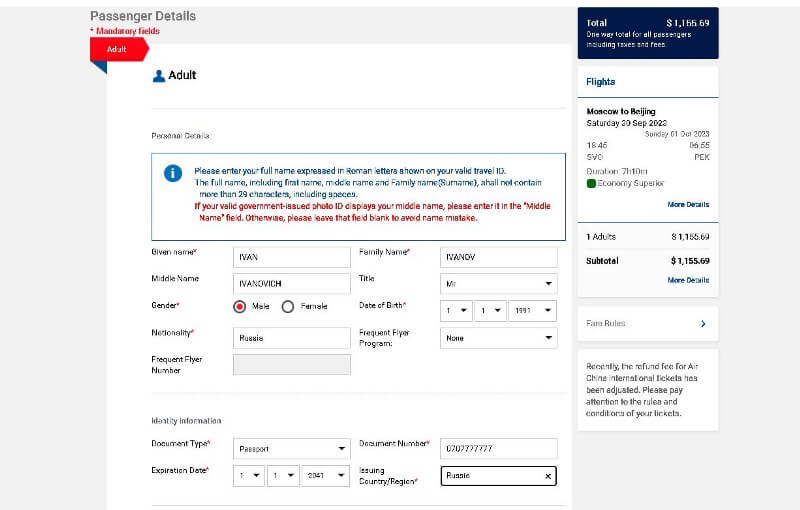Click the adult passenger silhouette icon

pyautogui.click(x=159, y=76)
